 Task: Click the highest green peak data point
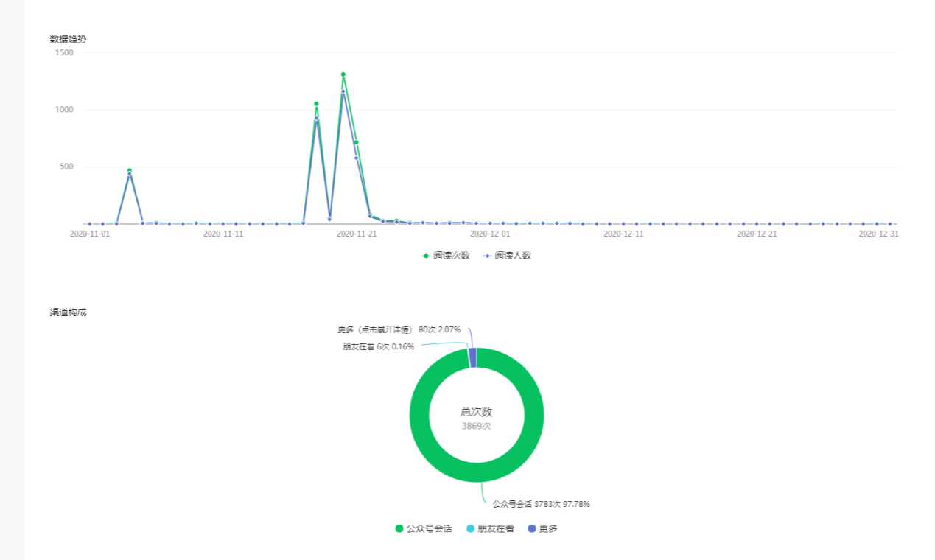pyautogui.click(x=343, y=74)
